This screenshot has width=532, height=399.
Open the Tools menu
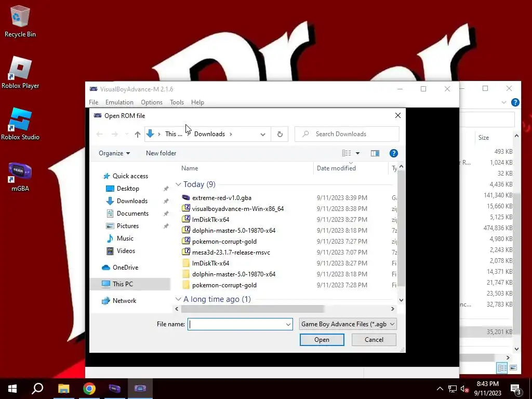pos(177,102)
